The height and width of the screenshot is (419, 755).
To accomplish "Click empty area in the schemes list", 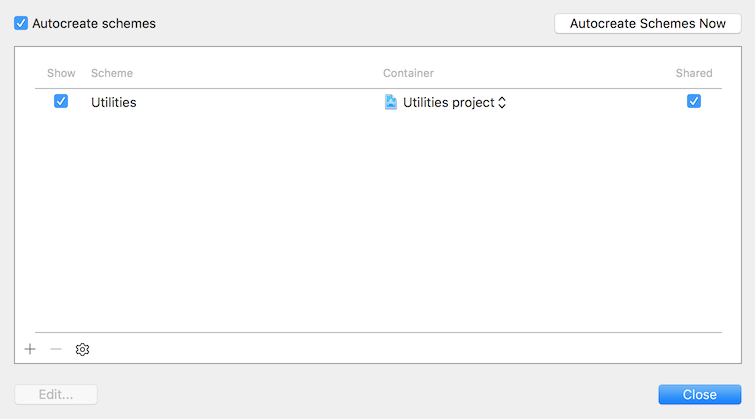I will (378, 220).
